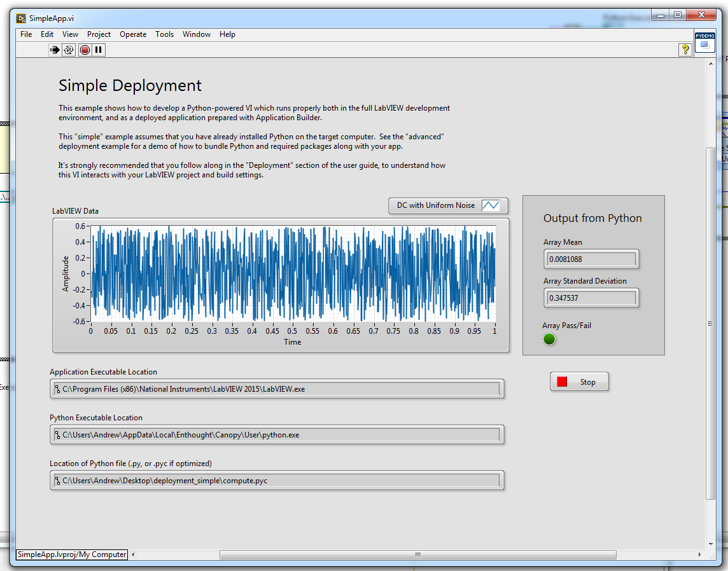The image size is (728, 571).
Task: Click the plot legend line sample icon
Action: tap(490, 205)
